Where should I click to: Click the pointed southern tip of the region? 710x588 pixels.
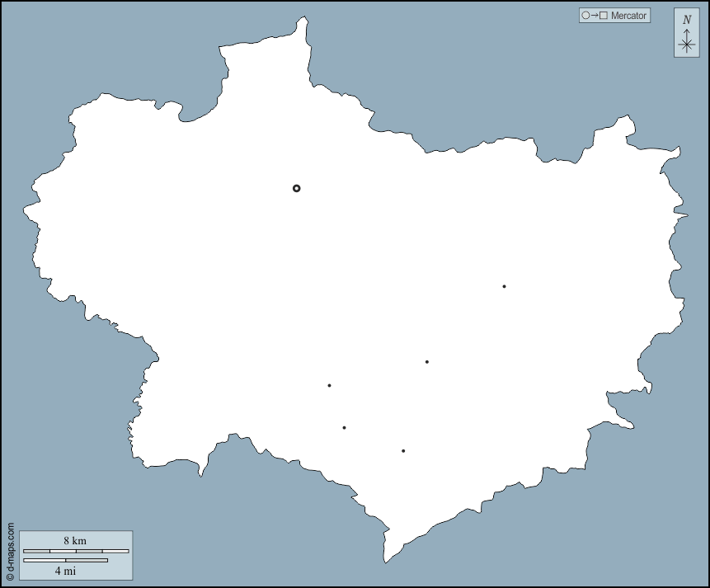pos(387,554)
